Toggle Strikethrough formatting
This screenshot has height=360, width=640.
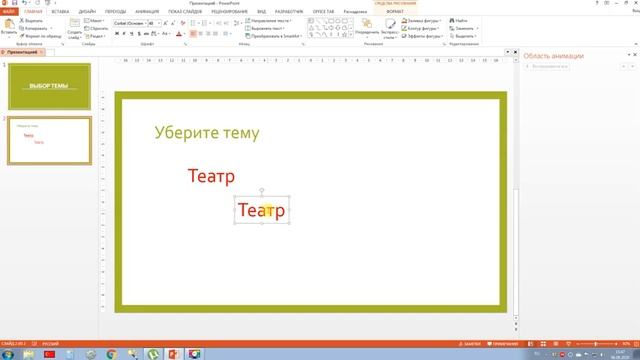point(146,33)
